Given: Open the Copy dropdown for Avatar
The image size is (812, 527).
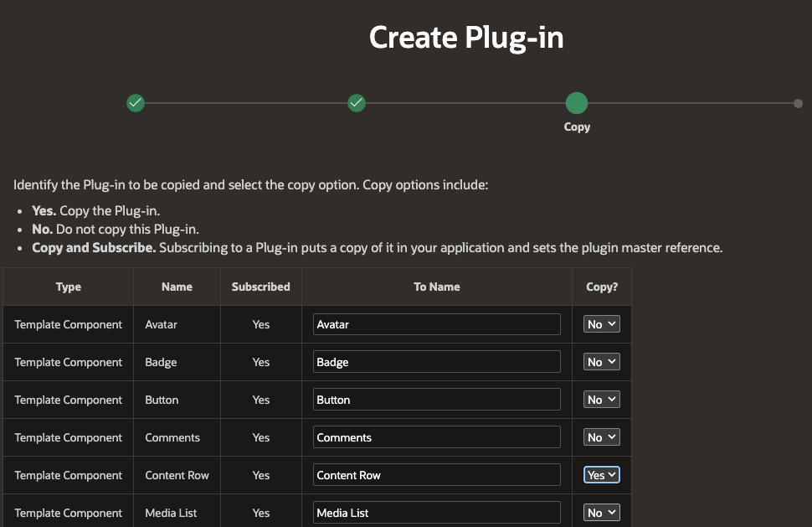Looking at the screenshot, I should pyautogui.click(x=601, y=324).
